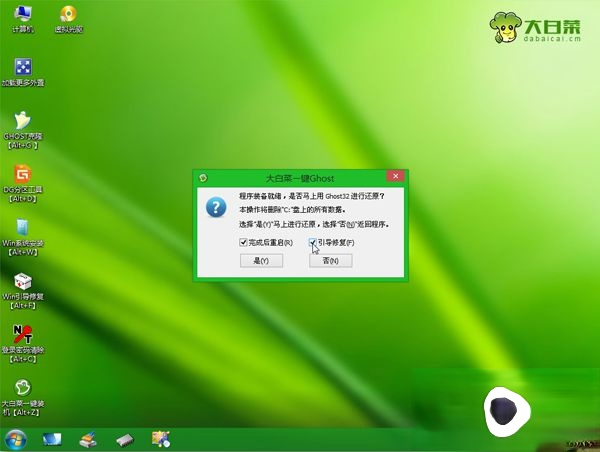Toggle the 引导修复(F) checkbox
Viewport: 600px width, 452px height.
[312, 242]
